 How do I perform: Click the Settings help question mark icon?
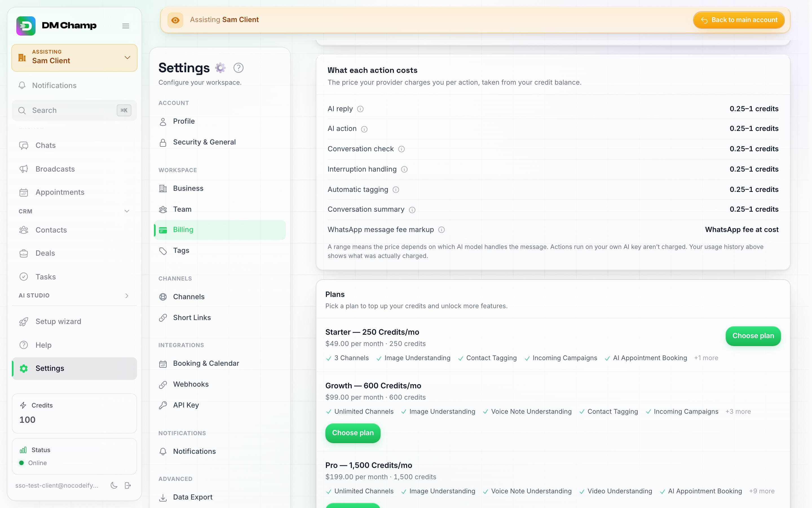(x=238, y=68)
